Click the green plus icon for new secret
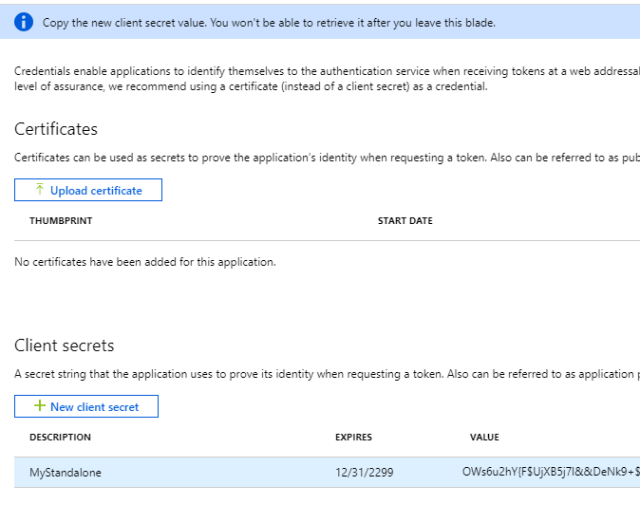 [39, 407]
